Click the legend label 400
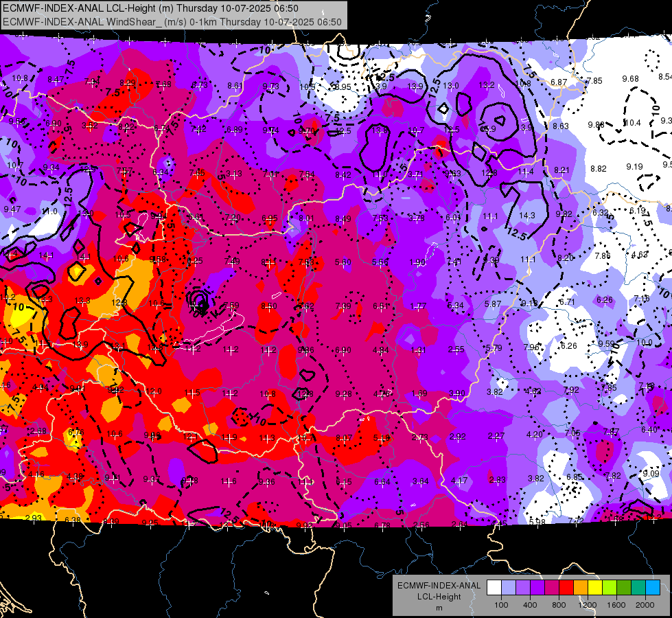 [x=530, y=605]
